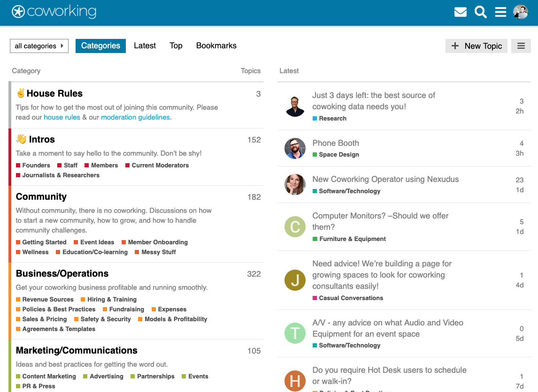Click the search magnifier icon

pyautogui.click(x=480, y=12)
